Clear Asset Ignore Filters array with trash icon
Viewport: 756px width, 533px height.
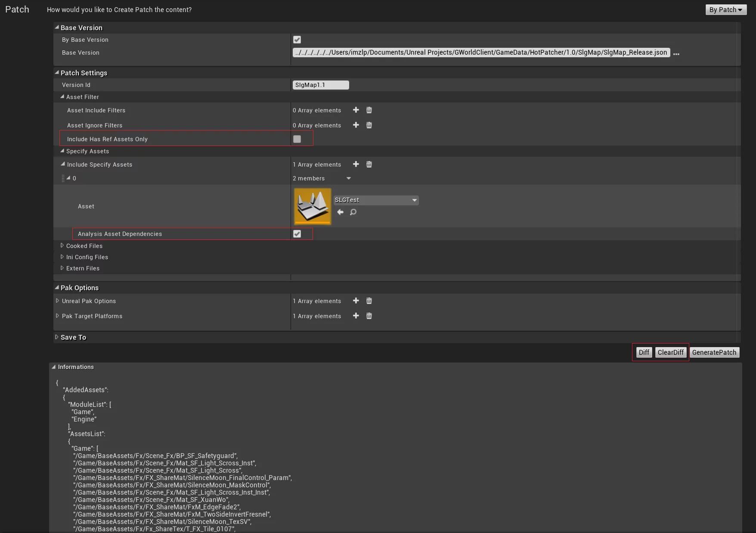pyautogui.click(x=369, y=125)
